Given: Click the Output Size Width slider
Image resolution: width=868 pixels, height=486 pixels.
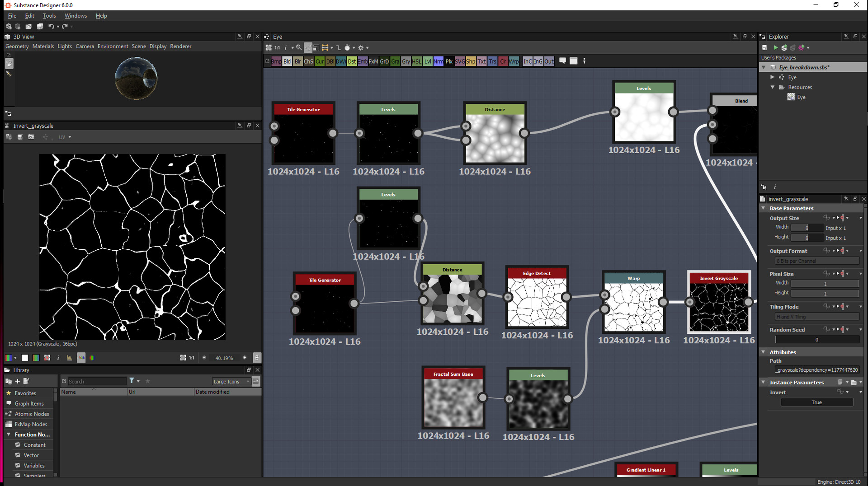Looking at the screenshot, I should coord(807,228).
